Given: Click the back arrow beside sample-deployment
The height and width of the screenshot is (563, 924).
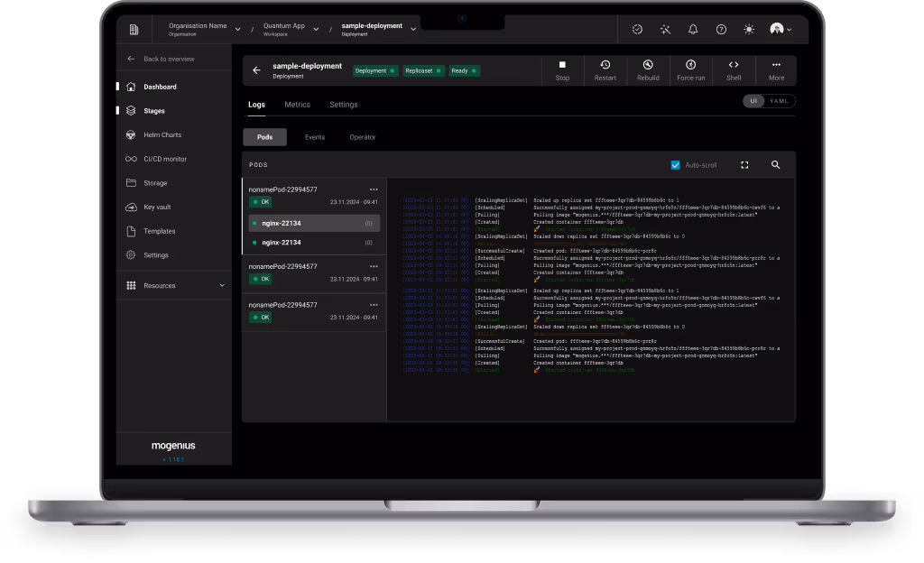Looking at the screenshot, I should pyautogui.click(x=256, y=70).
